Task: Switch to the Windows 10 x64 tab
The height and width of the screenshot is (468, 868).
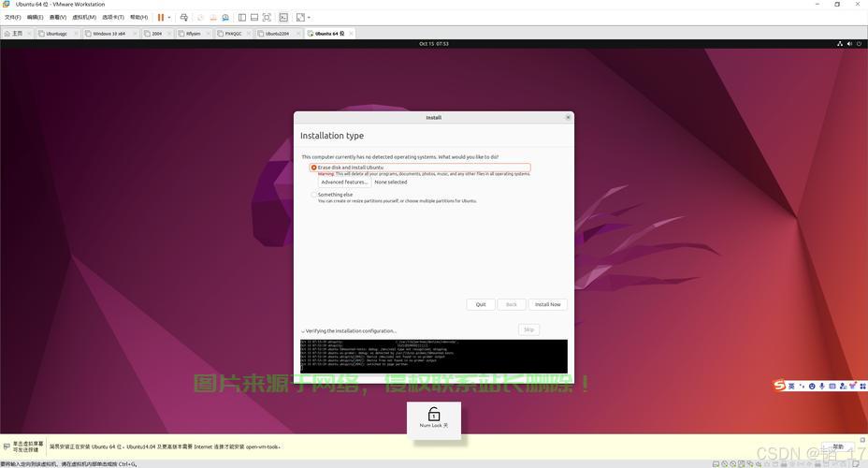Action: [x=108, y=33]
